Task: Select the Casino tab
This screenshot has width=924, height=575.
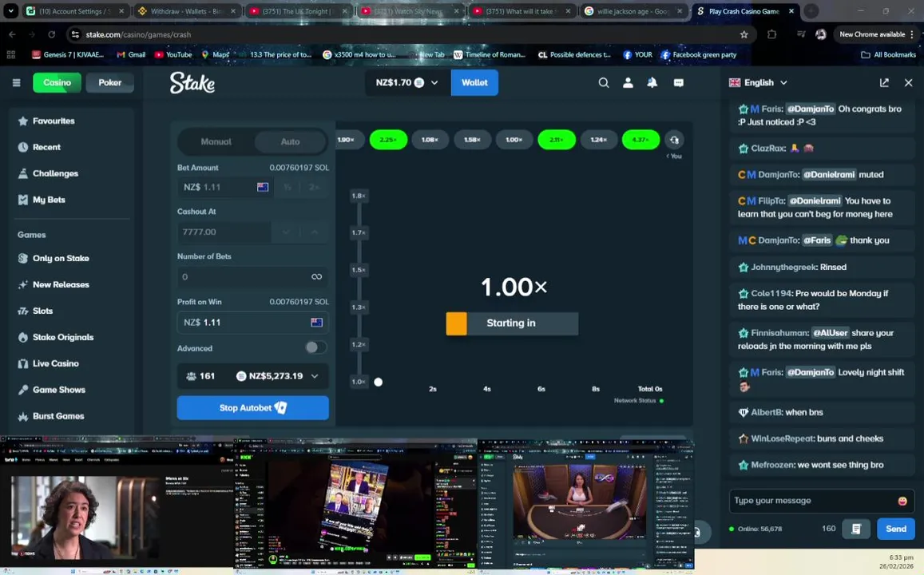Action: tap(58, 82)
